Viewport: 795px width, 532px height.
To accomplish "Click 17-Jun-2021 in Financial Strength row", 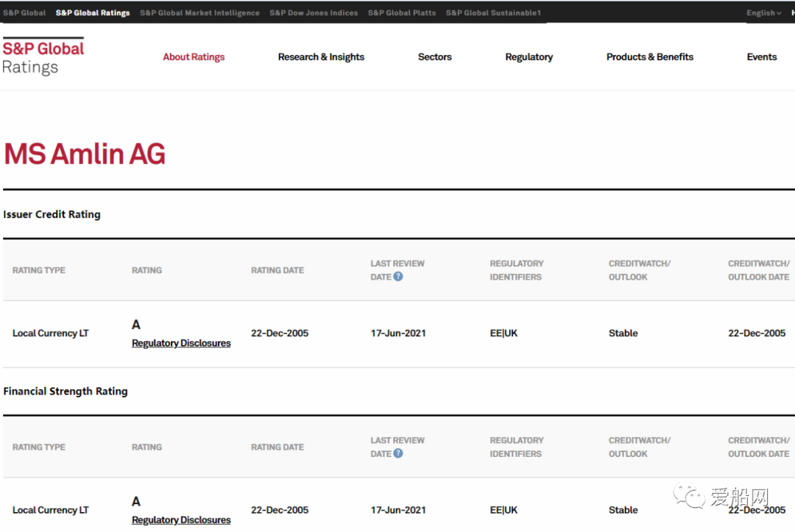I will pos(398,510).
